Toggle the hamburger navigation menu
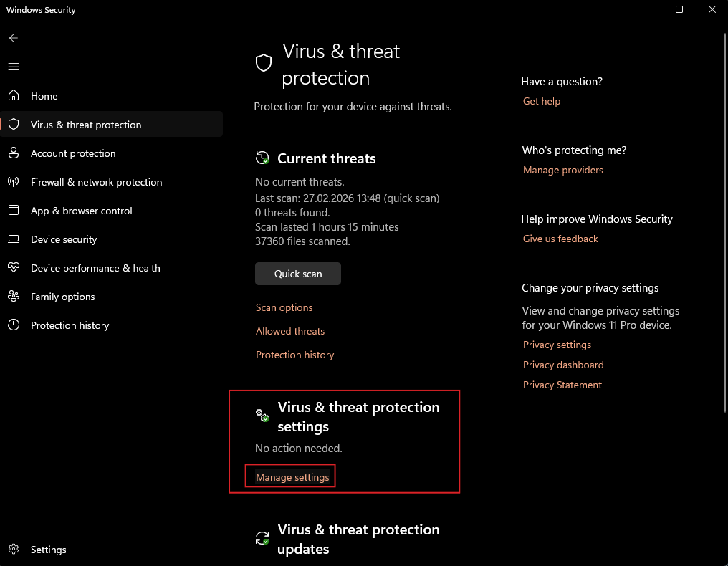Image resolution: width=728 pixels, height=566 pixels. pyautogui.click(x=14, y=67)
